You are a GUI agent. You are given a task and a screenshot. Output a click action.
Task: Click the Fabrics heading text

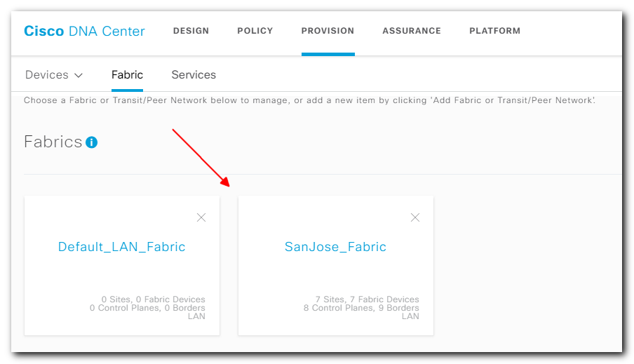click(x=53, y=142)
